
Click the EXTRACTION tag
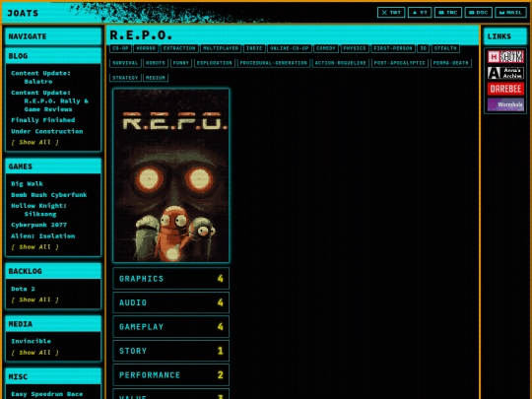(179, 48)
